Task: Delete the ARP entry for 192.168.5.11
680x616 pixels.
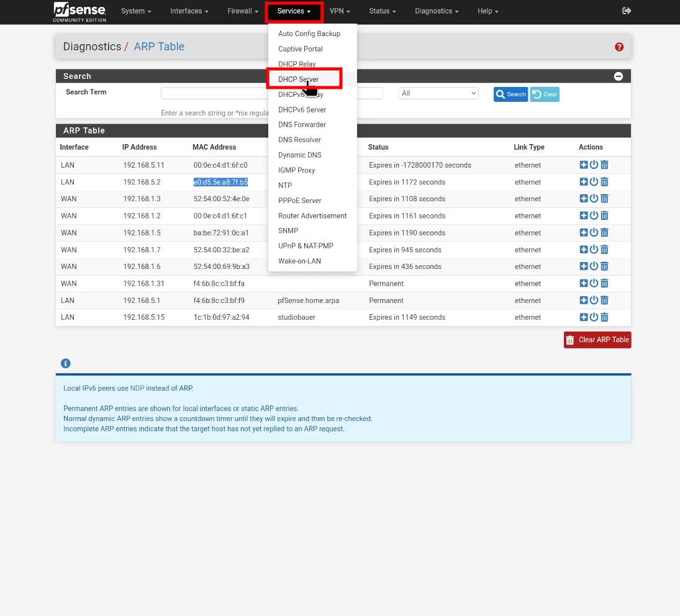Action: point(604,165)
